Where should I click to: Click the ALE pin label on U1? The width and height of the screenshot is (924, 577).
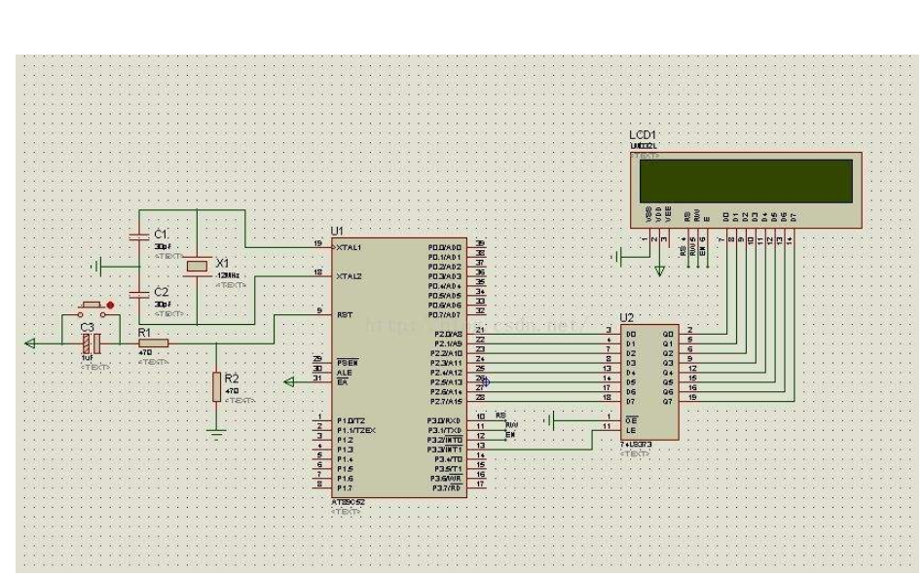(344, 373)
